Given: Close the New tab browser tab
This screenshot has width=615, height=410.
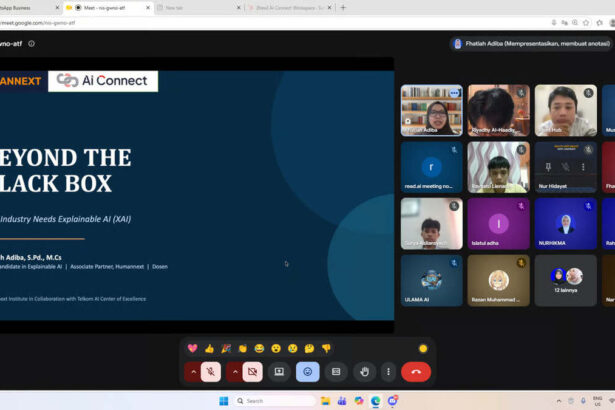Looking at the screenshot, I should click(x=238, y=7).
